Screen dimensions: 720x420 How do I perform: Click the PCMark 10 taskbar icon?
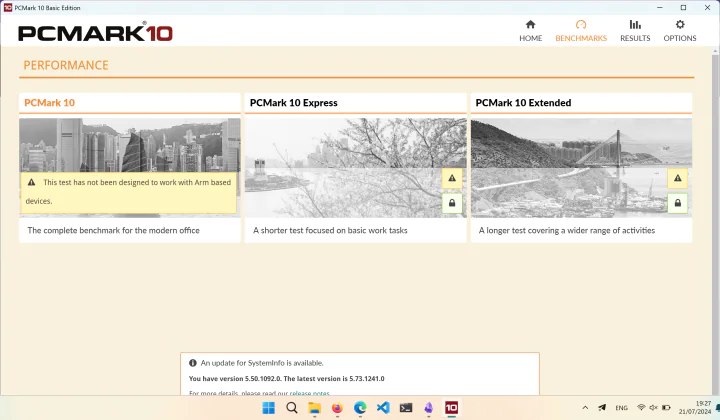coord(451,408)
